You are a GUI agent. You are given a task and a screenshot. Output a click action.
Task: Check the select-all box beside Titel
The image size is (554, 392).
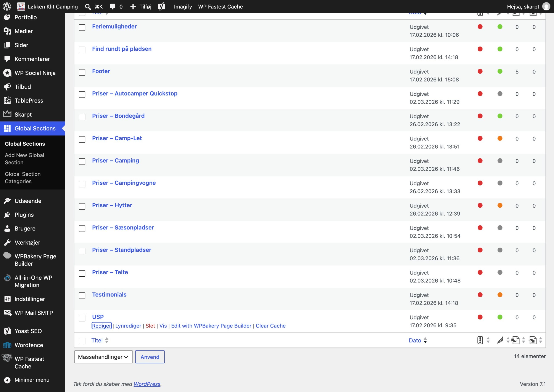pyautogui.click(x=82, y=341)
